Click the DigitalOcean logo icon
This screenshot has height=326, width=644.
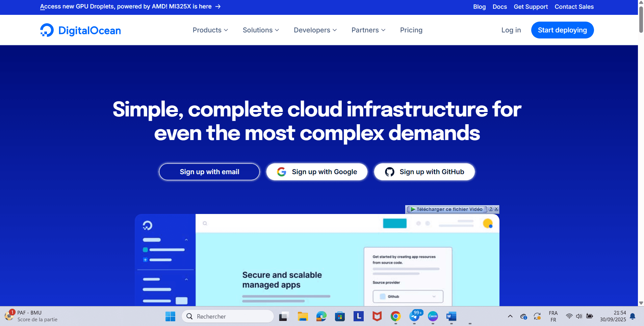47,30
